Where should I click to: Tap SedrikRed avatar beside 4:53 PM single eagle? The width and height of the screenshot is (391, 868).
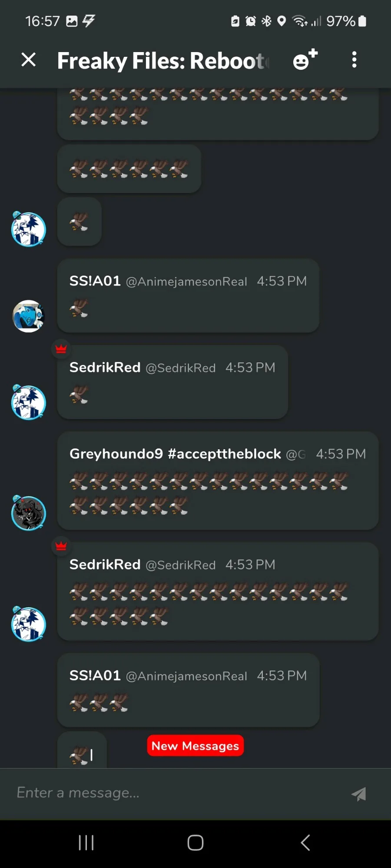point(29,402)
